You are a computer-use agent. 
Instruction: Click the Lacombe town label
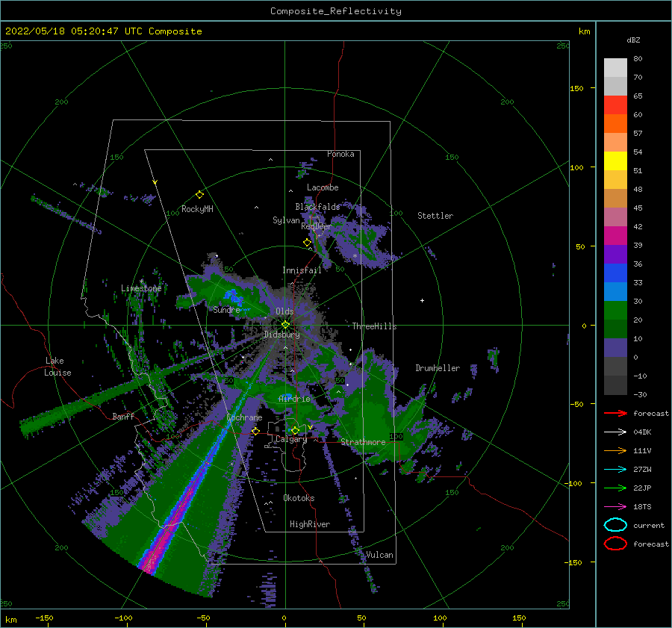(323, 187)
